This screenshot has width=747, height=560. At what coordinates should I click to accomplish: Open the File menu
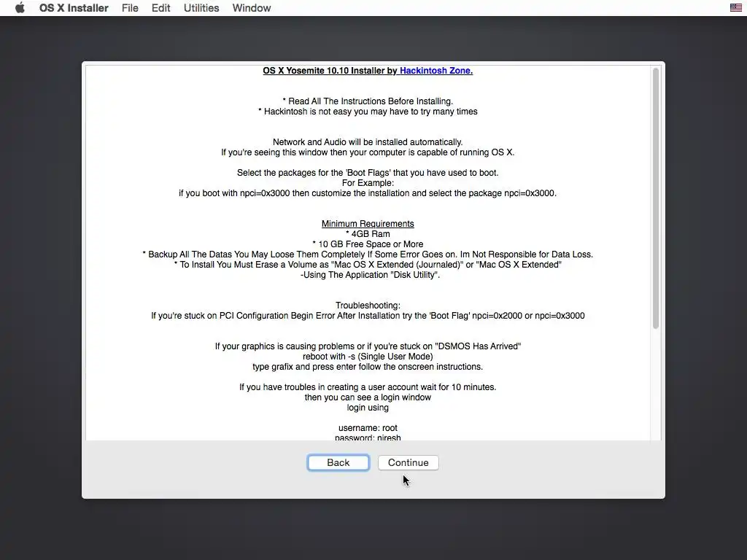(130, 8)
